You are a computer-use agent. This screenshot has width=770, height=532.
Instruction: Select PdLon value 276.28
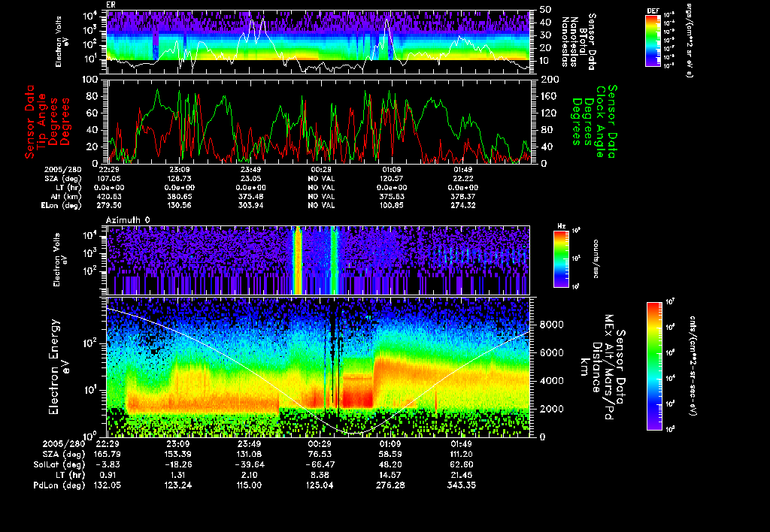[390, 485]
